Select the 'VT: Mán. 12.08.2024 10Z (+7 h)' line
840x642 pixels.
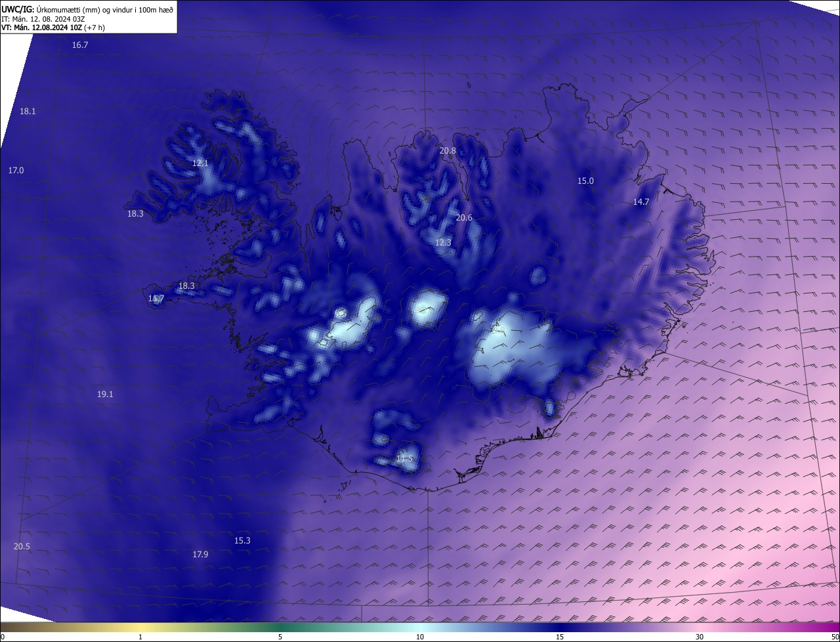[x=53, y=27]
